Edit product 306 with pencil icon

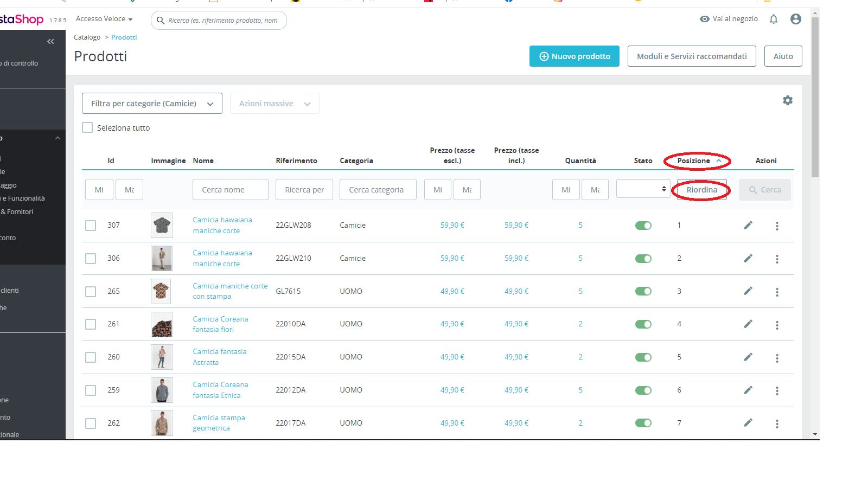[748, 258]
